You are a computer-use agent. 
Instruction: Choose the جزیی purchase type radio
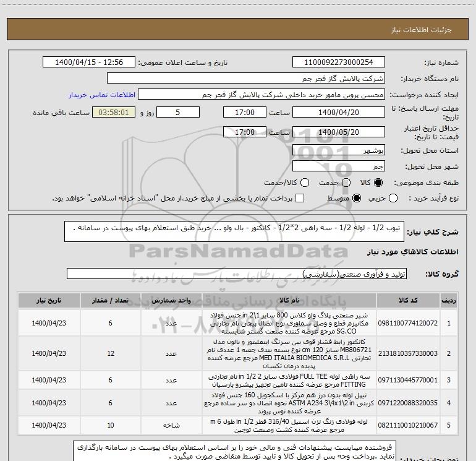point(393,198)
